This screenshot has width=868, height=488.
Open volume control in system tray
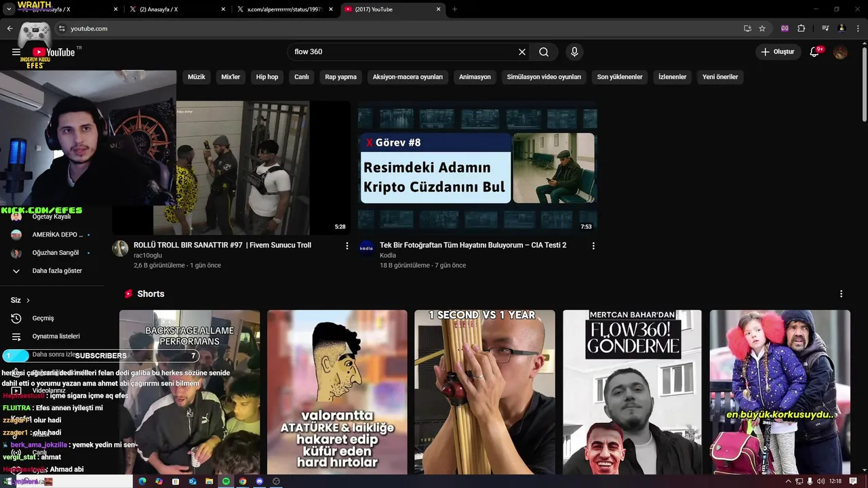pos(821,481)
